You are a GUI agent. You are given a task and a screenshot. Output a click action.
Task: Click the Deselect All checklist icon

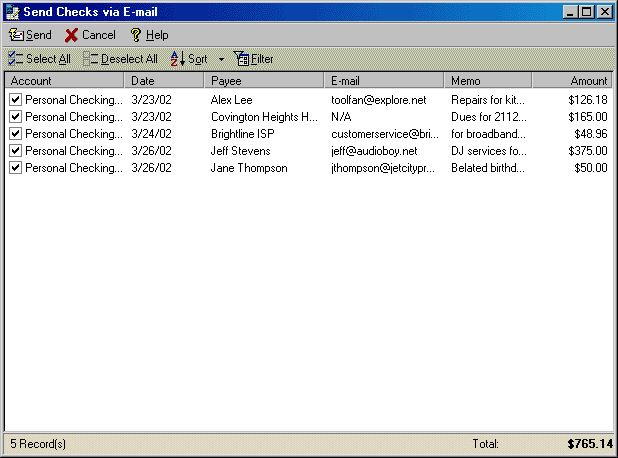[91, 59]
